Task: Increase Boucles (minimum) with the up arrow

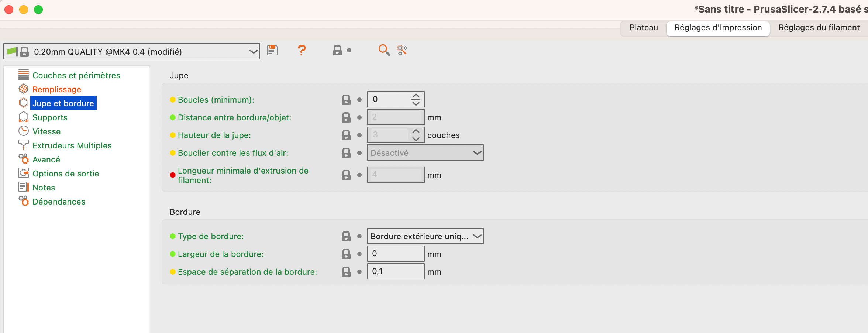Action: click(416, 96)
